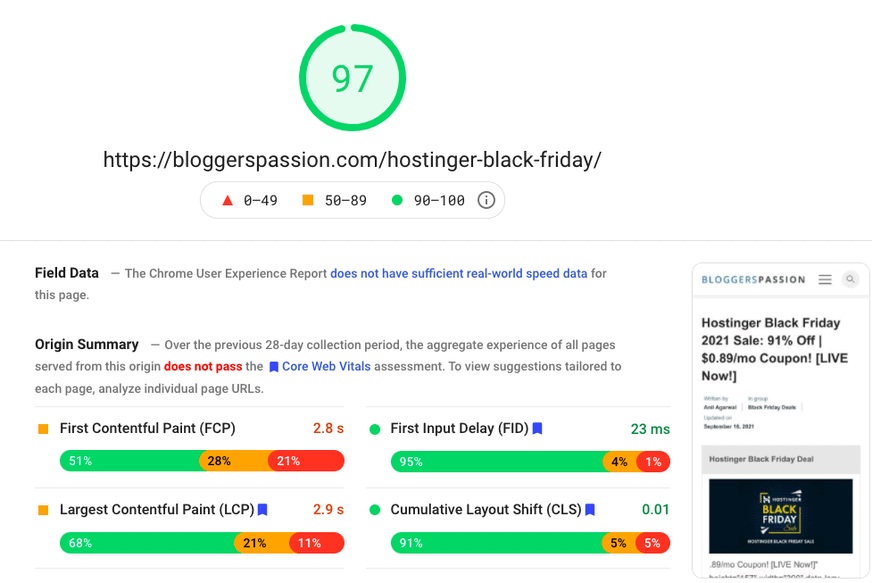Open the hamburger menu in the page preview
The image size is (872, 583).
coord(825,280)
